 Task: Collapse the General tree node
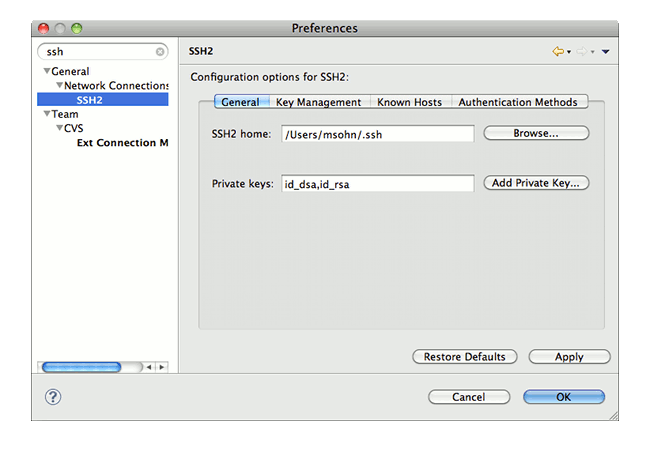(46, 72)
